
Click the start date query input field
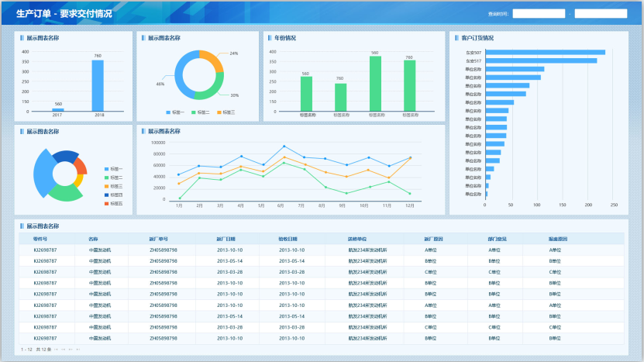click(x=539, y=14)
